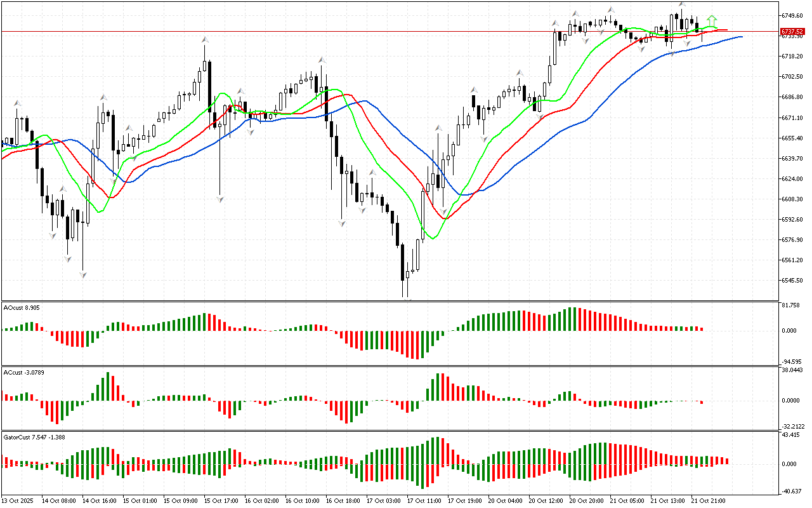This screenshot has height=508, width=812.
Task: Click the 17 Oct 11:00 time axis label
Action: [424, 500]
